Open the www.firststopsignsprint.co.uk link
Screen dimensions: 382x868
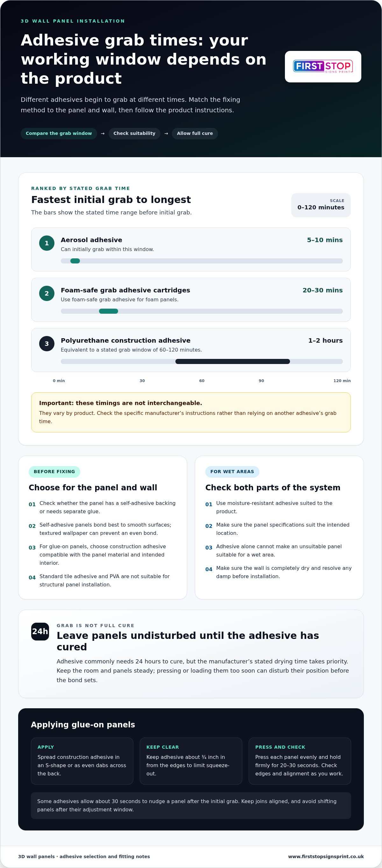[x=326, y=856]
